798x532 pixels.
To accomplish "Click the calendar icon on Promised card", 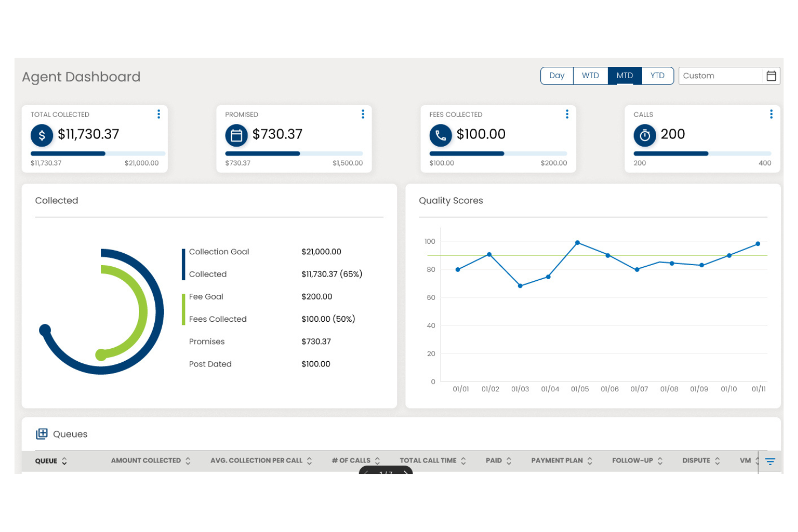I will [x=236, y=135].
